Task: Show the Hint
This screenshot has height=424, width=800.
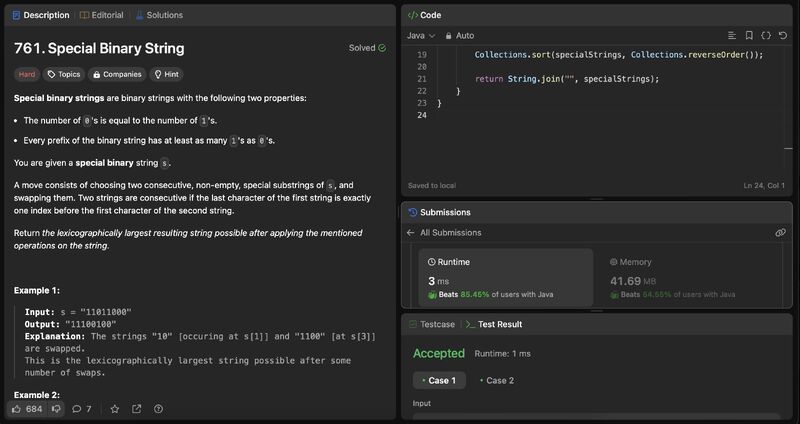Action: [x=166, y=74]
